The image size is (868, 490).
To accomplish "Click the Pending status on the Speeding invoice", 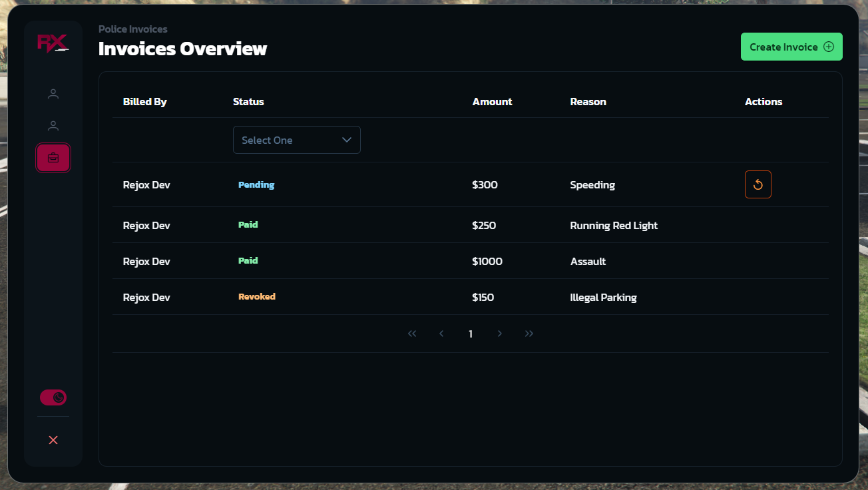I will pyautogui.click(x=256, y=184).
